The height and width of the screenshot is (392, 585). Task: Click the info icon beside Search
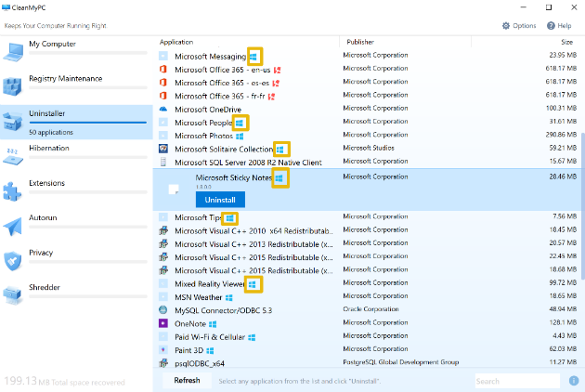coord(574,381)
